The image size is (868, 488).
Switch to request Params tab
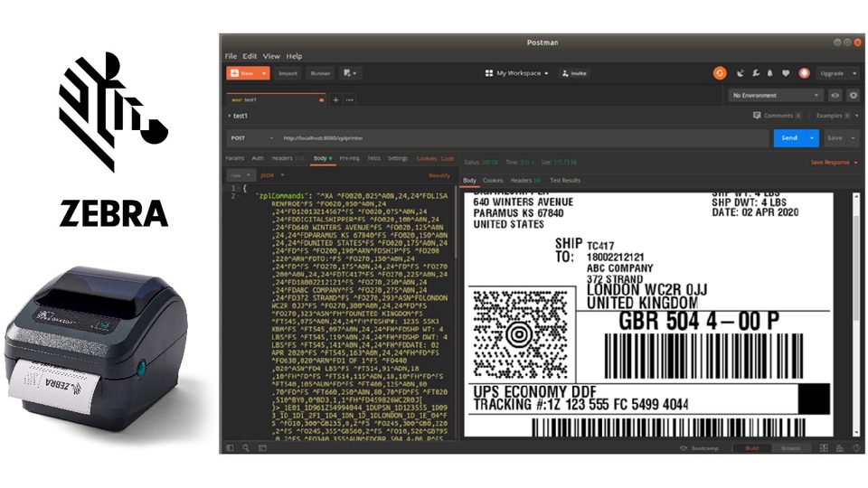pyautogui.click(x=235, y=158)
